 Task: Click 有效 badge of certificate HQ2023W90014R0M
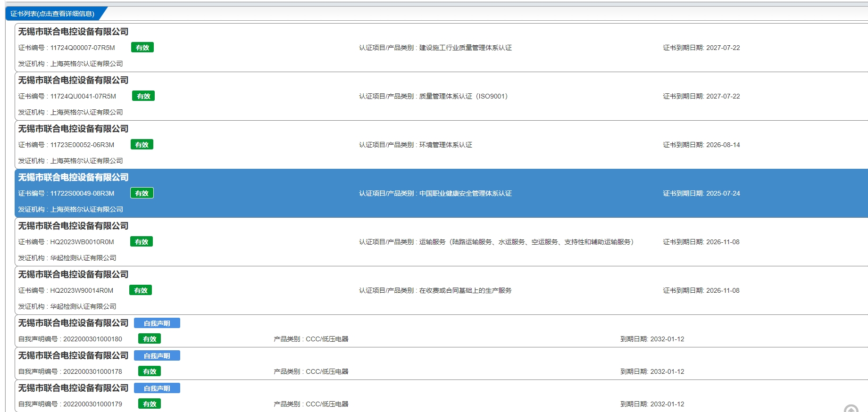141,290
